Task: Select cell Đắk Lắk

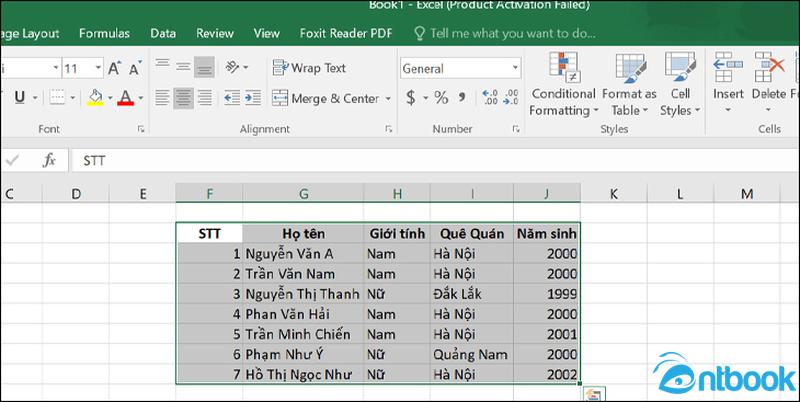Action: [x=472, y=294]
